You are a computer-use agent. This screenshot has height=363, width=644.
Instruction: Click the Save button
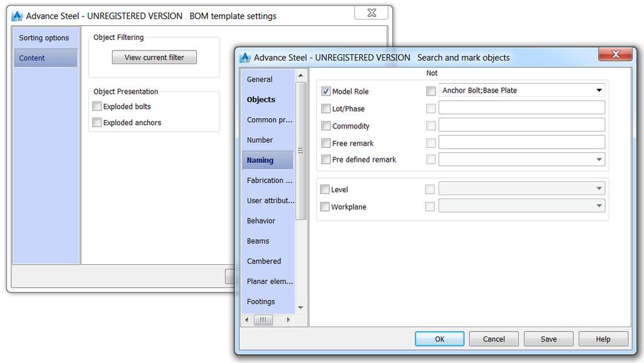548,339
